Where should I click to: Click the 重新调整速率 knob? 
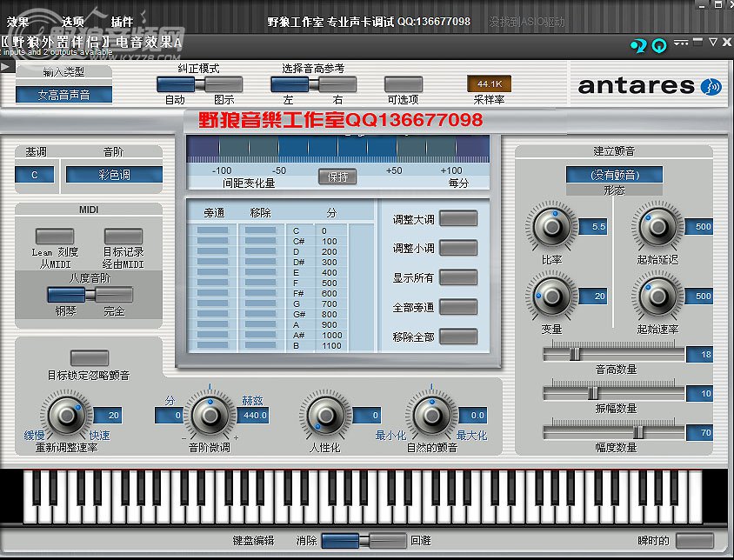click(67, 415)
